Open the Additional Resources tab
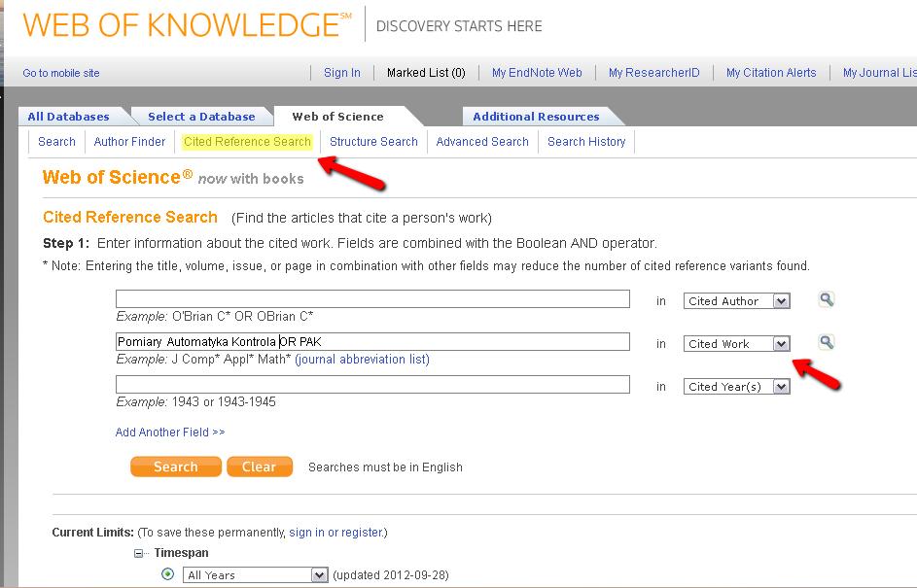The height and width of the screenshot is (588, 917). pos(536,117)
